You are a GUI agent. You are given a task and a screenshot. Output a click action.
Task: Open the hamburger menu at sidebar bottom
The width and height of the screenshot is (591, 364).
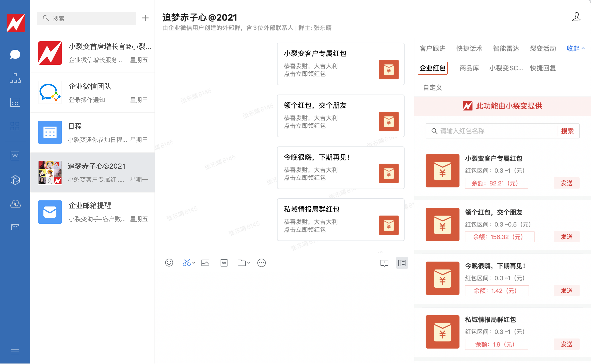tap(15, 352)
